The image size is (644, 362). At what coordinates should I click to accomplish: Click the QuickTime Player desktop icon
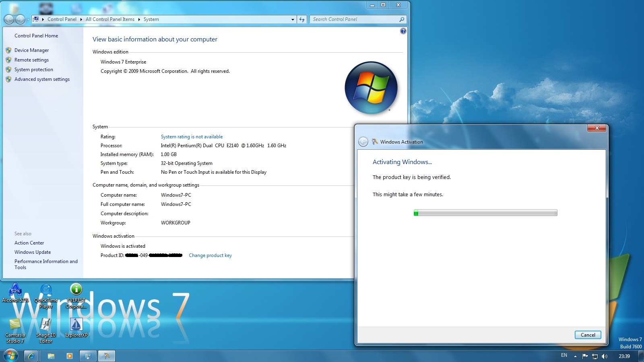(46, 296)
